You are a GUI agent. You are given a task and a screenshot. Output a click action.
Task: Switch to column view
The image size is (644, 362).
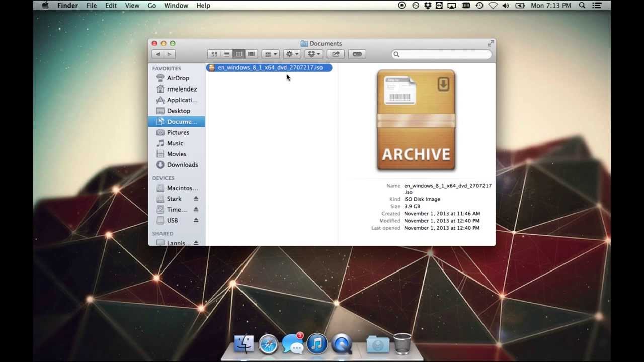[x=239, y=54]
